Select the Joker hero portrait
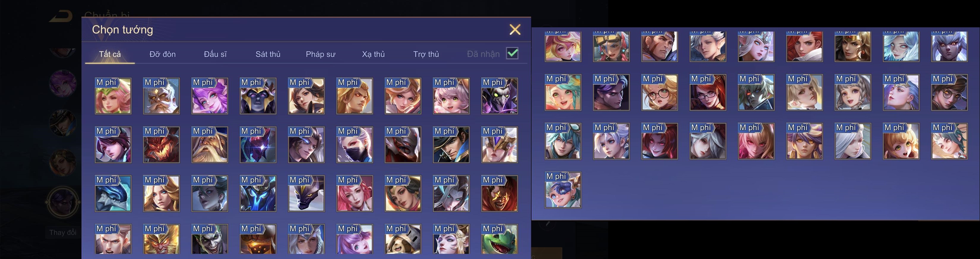This screenshot has width=980, height=259. [x=210, y=239]
